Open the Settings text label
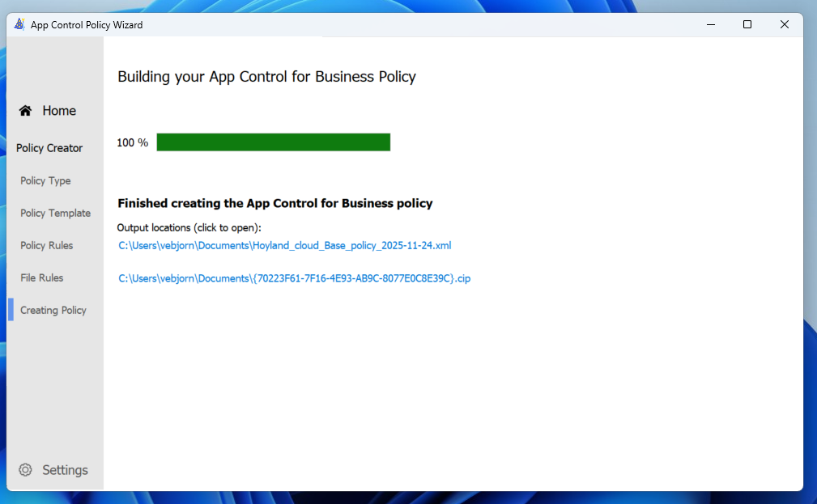Viewport: 817px width, 504px height. tap(65, 470)
